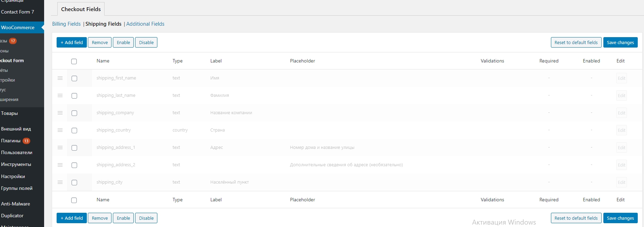644x227 pixels.
Task: Open the Billing Fields section
Action: click(66, 24)
